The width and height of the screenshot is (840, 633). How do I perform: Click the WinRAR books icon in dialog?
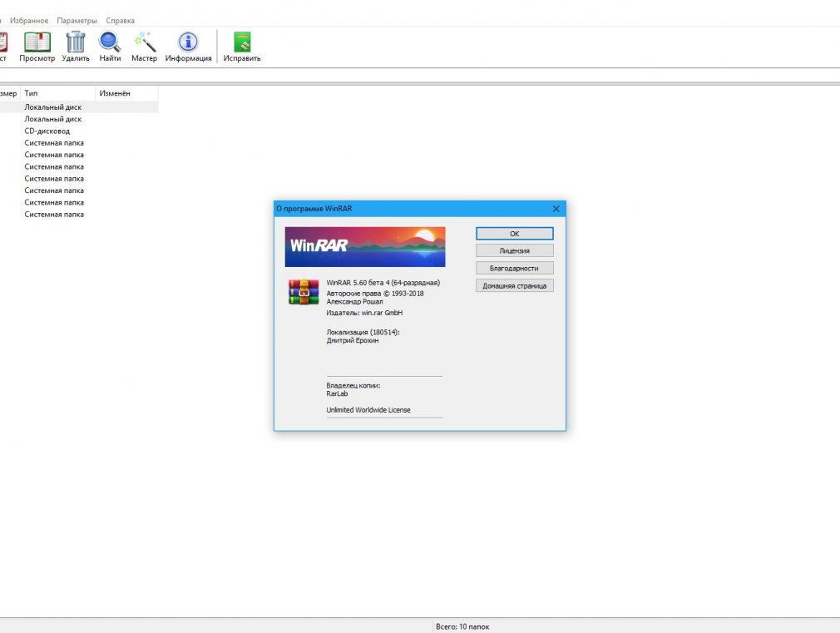point(304,292)
